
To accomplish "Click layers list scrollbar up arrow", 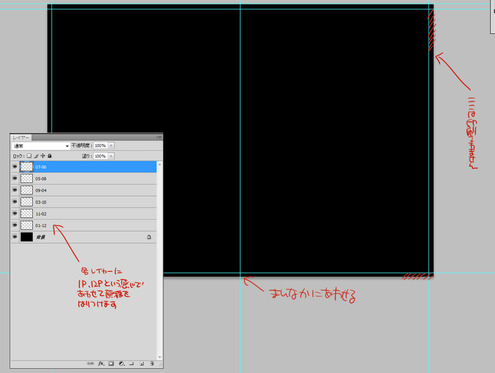I will (160, 164).
